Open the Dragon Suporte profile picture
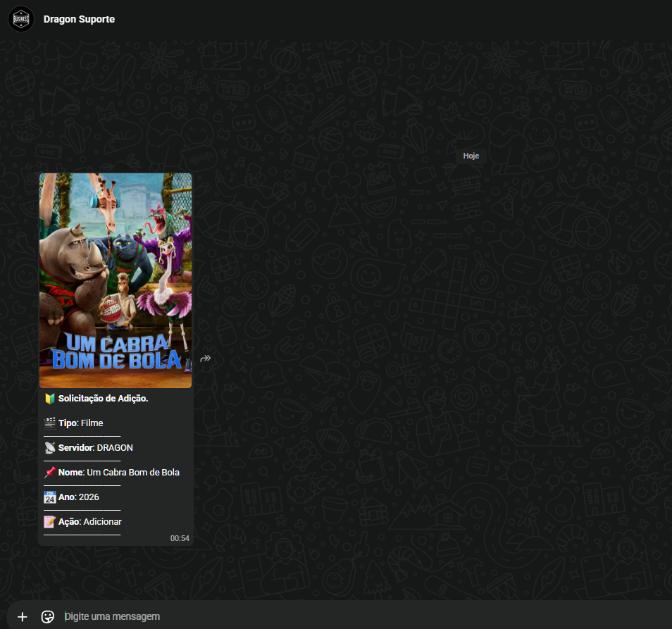 coord(20,19)
